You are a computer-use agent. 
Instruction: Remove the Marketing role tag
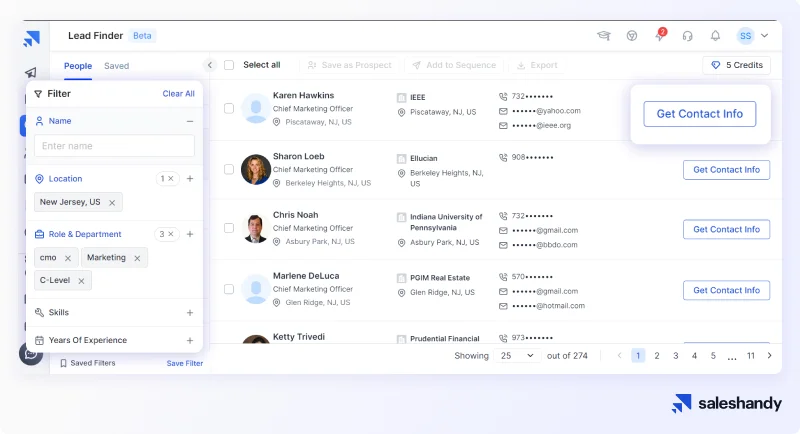tap(137, 258)
